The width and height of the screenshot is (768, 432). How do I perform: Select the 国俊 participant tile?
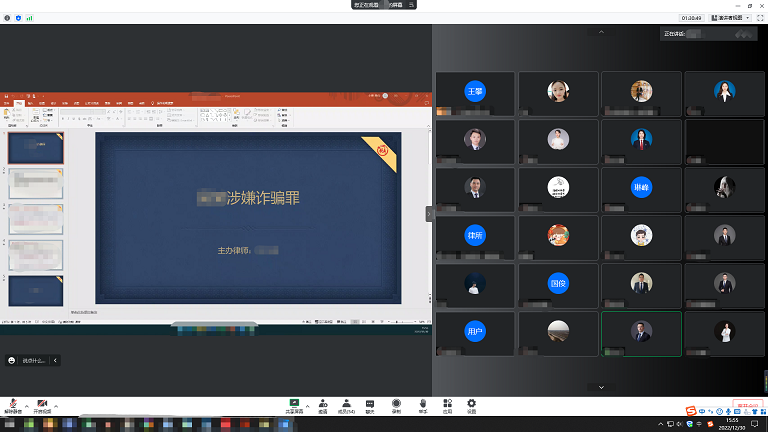558,284
